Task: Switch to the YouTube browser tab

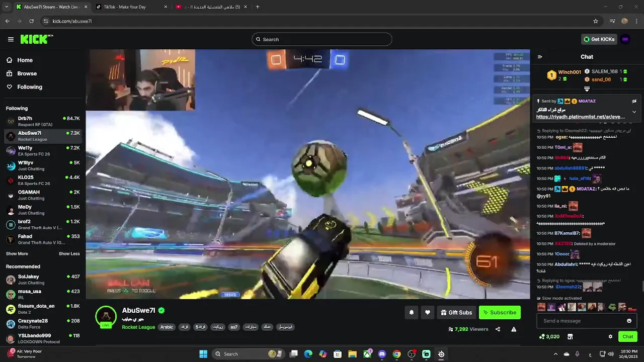Action: coord(212,7)
